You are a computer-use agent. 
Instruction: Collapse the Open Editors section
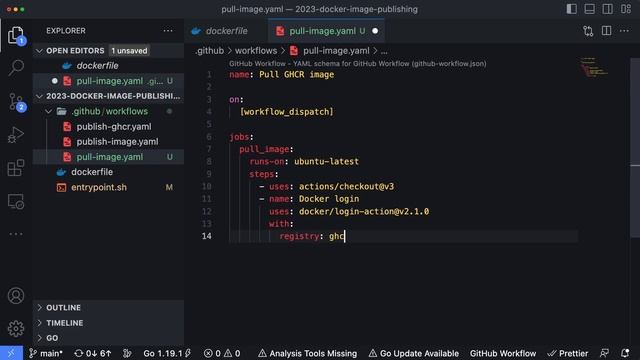point(40,51)
